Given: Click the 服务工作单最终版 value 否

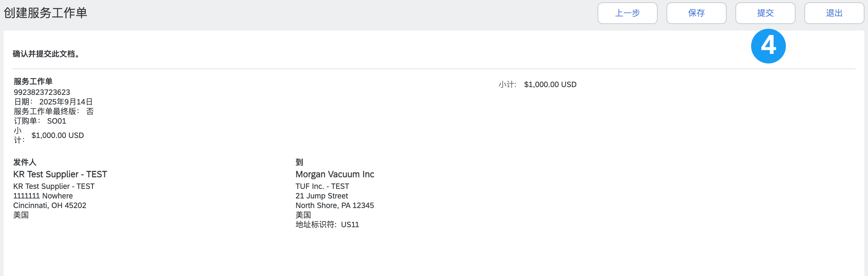Looking at the screenshot, I should (90, 111).
